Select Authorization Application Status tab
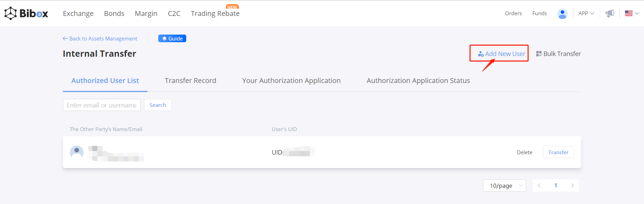Screen dimensions: 644x204 tap(418, 81)
